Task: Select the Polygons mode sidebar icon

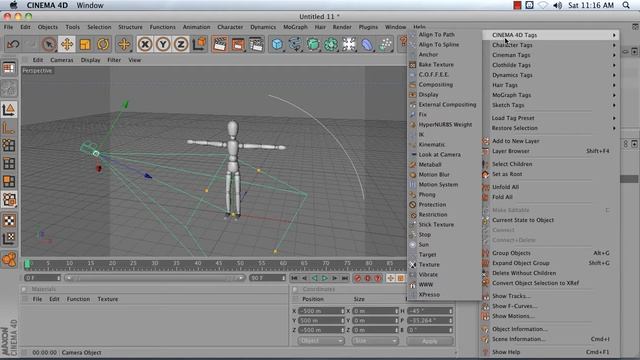Action: (x=9, y=181)
